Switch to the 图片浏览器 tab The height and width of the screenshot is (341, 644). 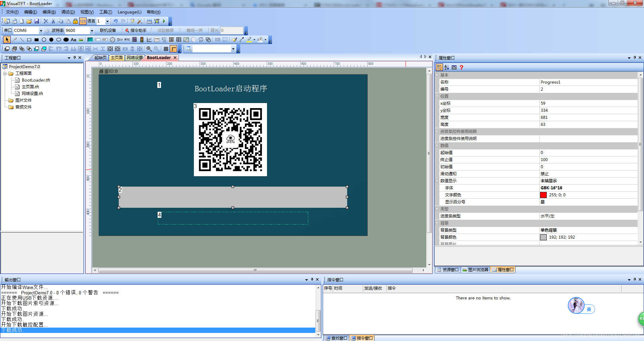point(475,270)
